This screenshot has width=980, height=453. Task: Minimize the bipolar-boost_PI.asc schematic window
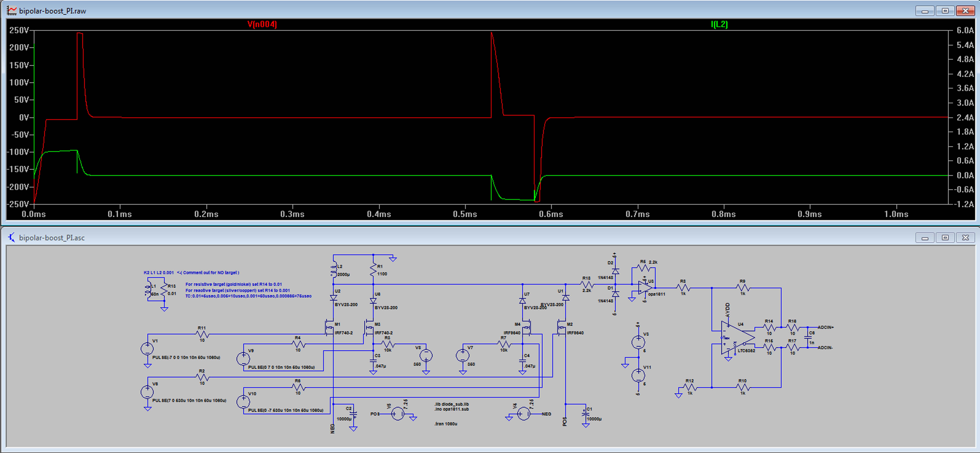click(925, 237)
